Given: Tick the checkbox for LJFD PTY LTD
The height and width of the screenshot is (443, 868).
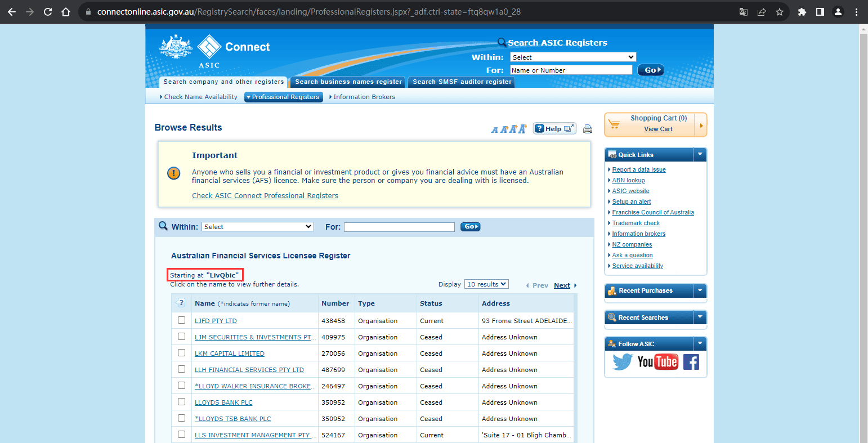Looking at the screenshot, I should pyautogui.click(x=181, y=320).
